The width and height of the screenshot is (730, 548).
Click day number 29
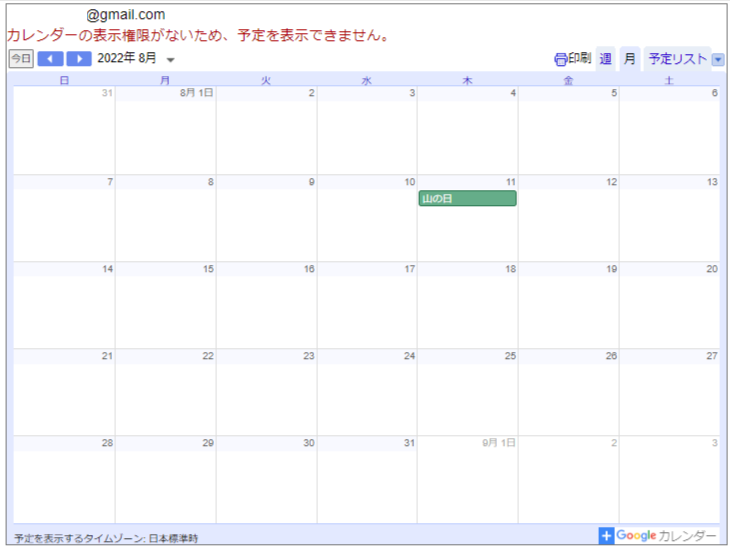pos(208,443)
